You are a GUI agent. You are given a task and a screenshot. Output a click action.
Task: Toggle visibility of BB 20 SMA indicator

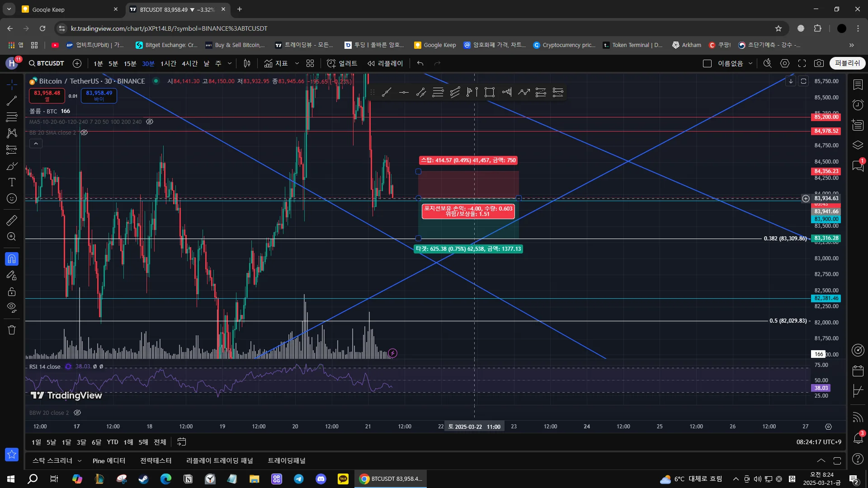tap(84, 132)
